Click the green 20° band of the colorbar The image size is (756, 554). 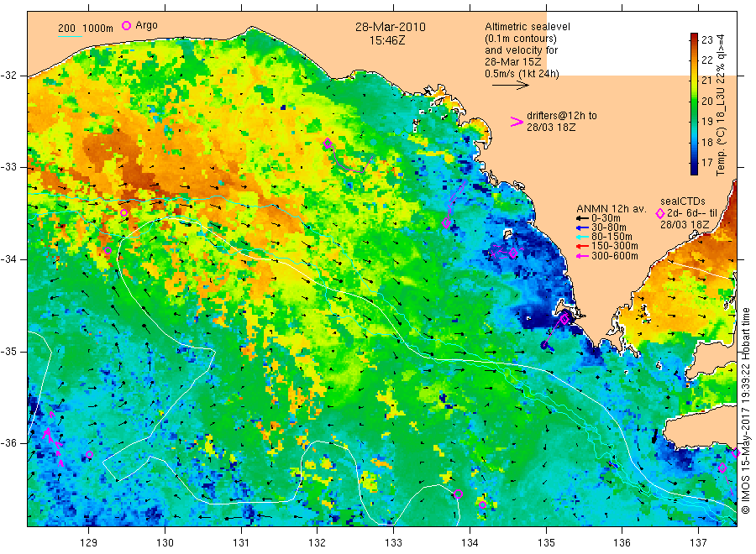click(x=694, y=101)
